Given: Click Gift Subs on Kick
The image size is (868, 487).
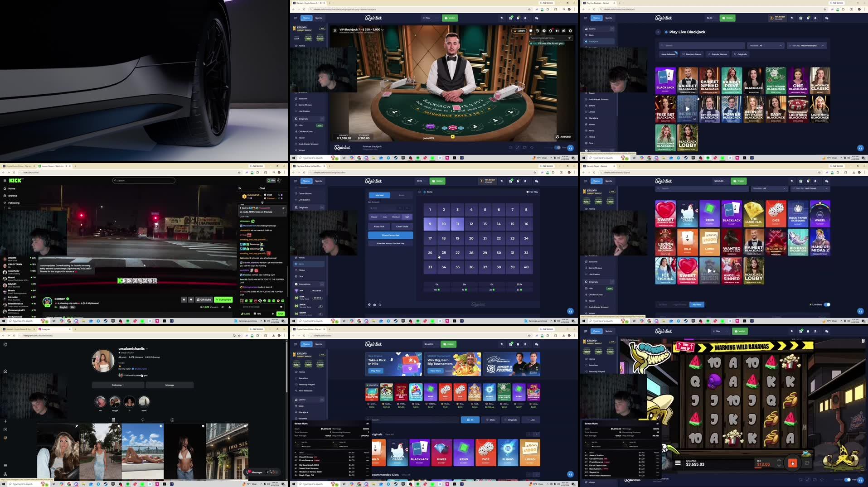Looking at the screenshot, I should point(204,299).
